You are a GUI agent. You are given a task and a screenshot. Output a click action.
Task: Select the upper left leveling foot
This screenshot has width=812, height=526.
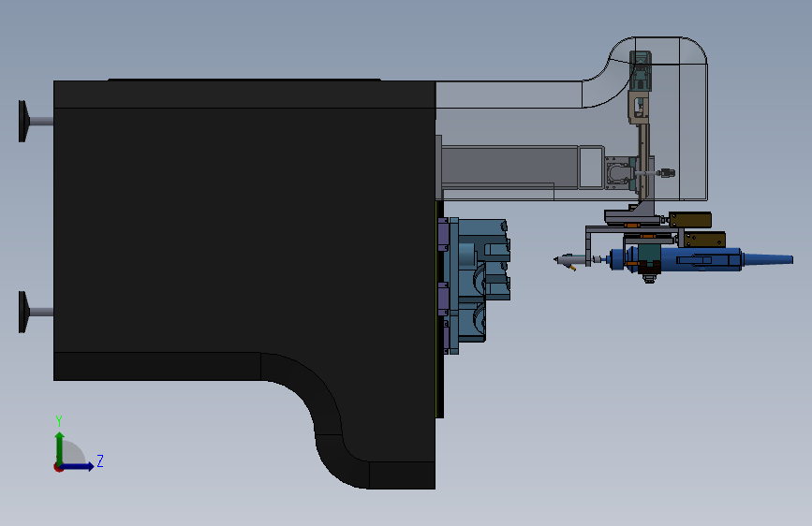pyautogui.click(x=35, y=121)
